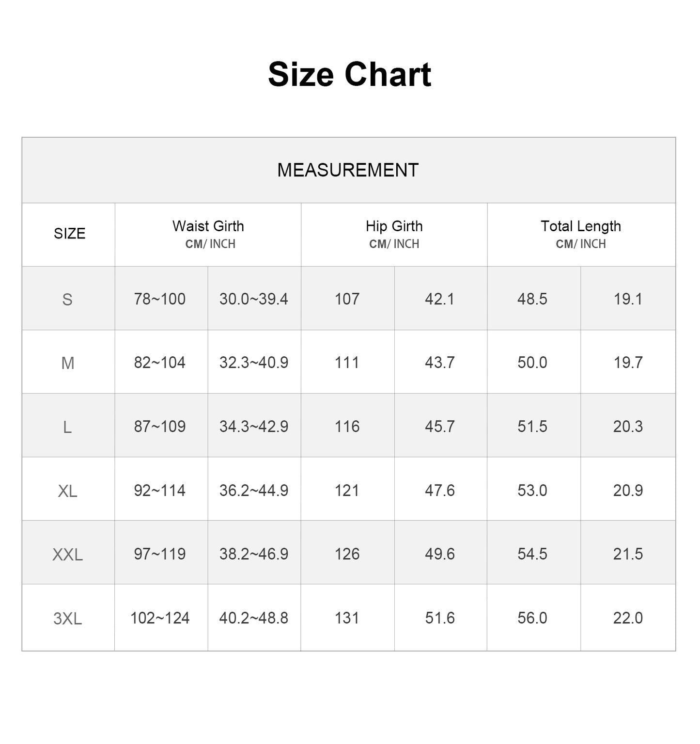Click the SIZE column header
Screen dimensions: 700x744
pyautogui.click(x=69, y=234)
